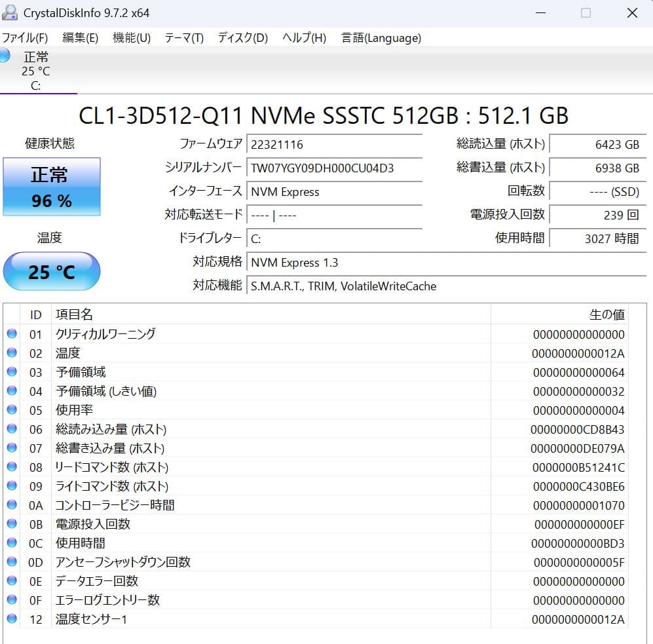Click the blue indicator next to the 使用率 row
Screen dimensions: 653x644
click(12, 410)
